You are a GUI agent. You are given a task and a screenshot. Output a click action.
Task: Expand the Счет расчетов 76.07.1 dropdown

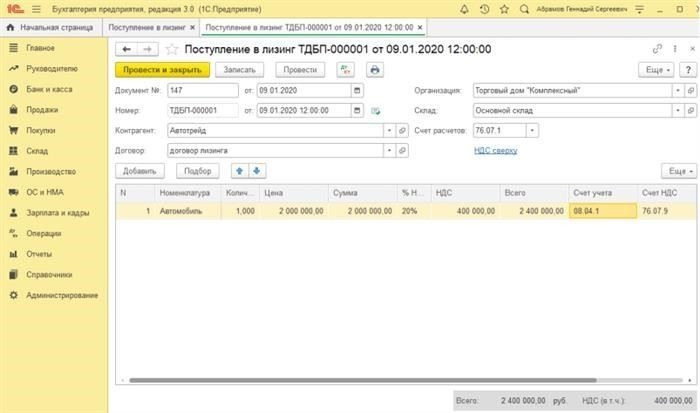(x=533, y=130)
